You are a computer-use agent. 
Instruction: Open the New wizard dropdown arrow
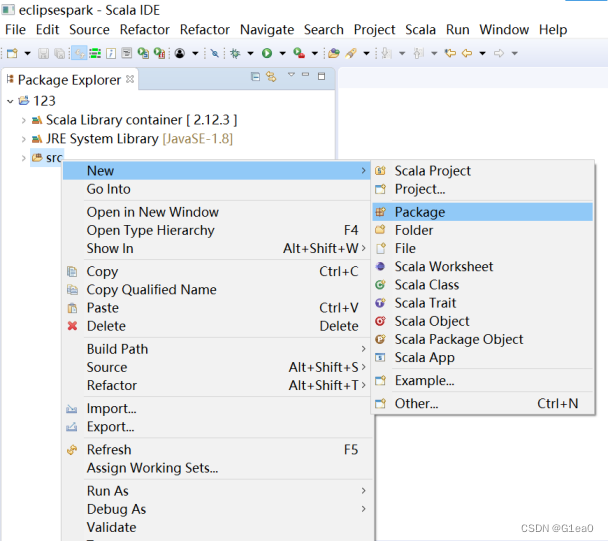tap(28, 53)
